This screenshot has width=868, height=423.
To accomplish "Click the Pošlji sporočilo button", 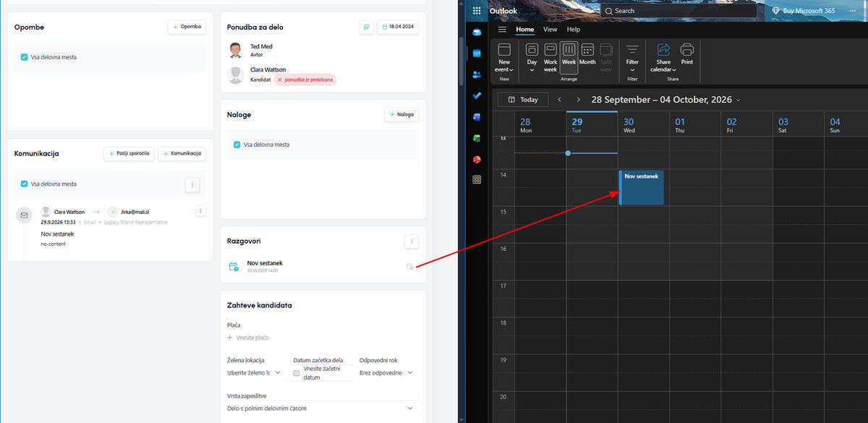I will [x=129, y=154].
